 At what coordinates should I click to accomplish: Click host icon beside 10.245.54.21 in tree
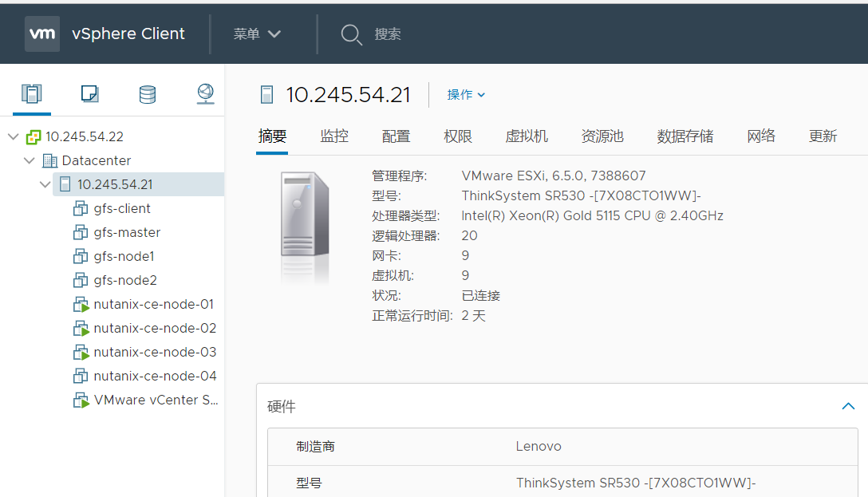tap(65, 184)
